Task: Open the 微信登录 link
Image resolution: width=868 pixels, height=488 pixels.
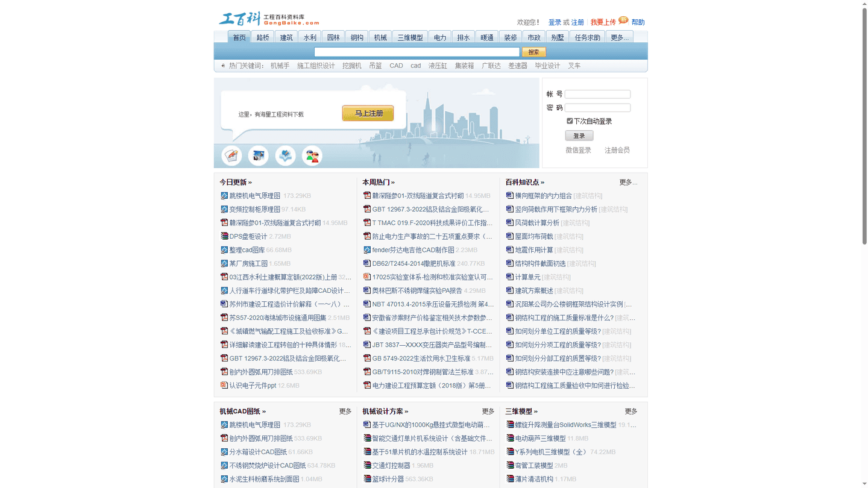Action: point(578,150)
